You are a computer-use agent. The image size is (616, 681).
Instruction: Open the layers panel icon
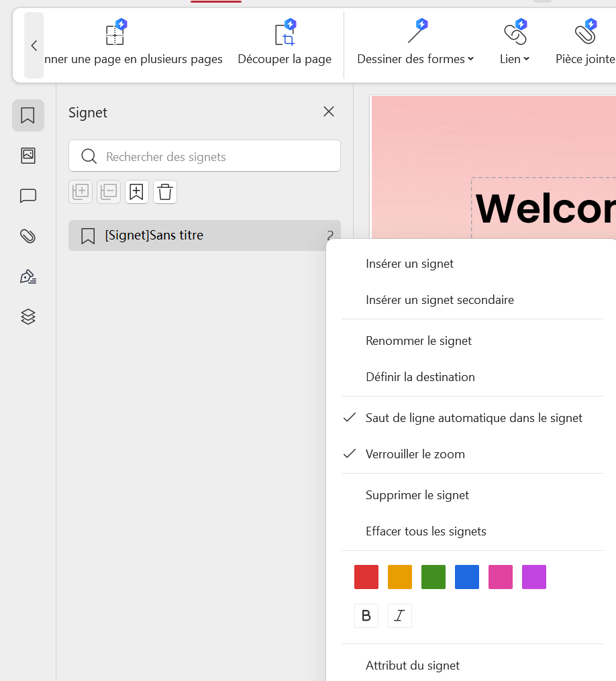28,317
